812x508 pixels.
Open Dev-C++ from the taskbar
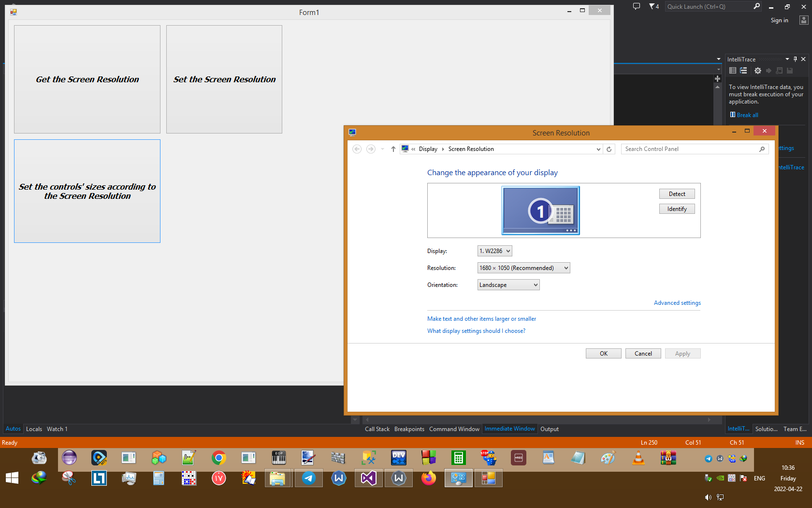coord(399,458)
